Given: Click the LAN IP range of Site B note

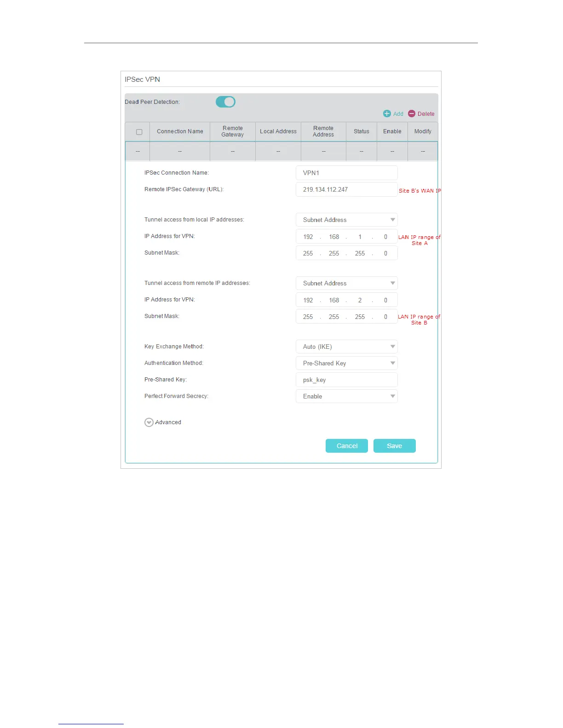Looking at the screenshot, I should [419, 319].
